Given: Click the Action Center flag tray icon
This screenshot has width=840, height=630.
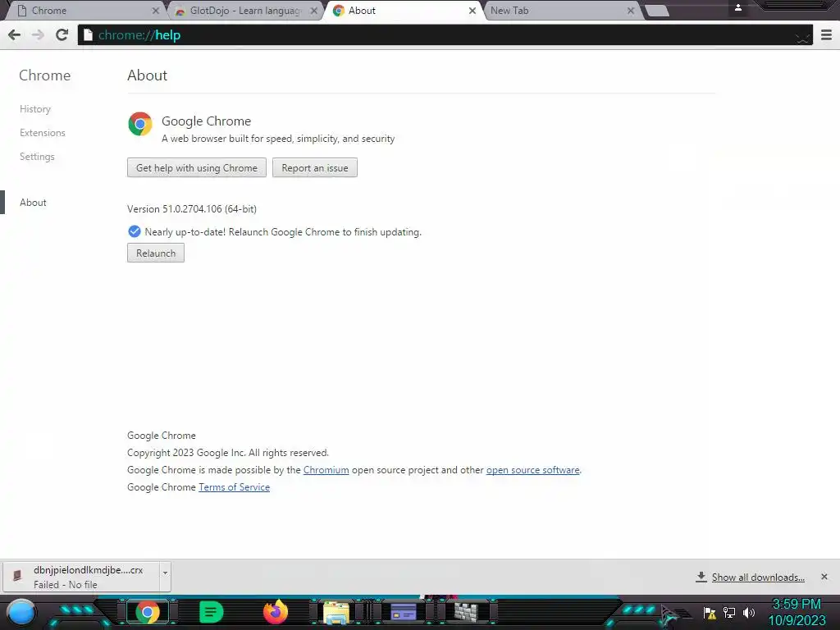Looking at the screenshot, I should pos(710,612).
